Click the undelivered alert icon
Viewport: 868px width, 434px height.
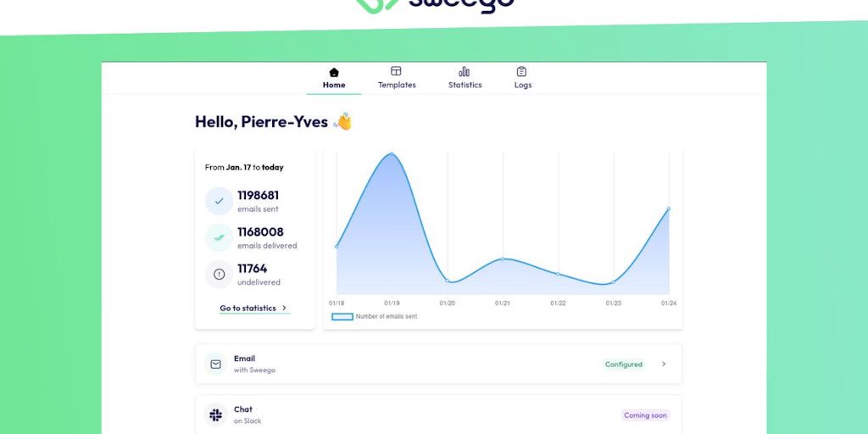[219, 275]
